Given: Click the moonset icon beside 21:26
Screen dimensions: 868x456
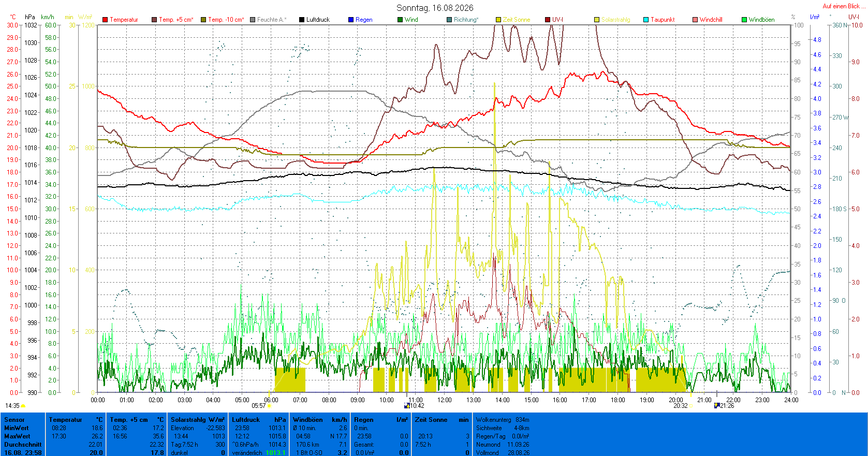Looking at the screenshot, I should [x=717, y=406].
